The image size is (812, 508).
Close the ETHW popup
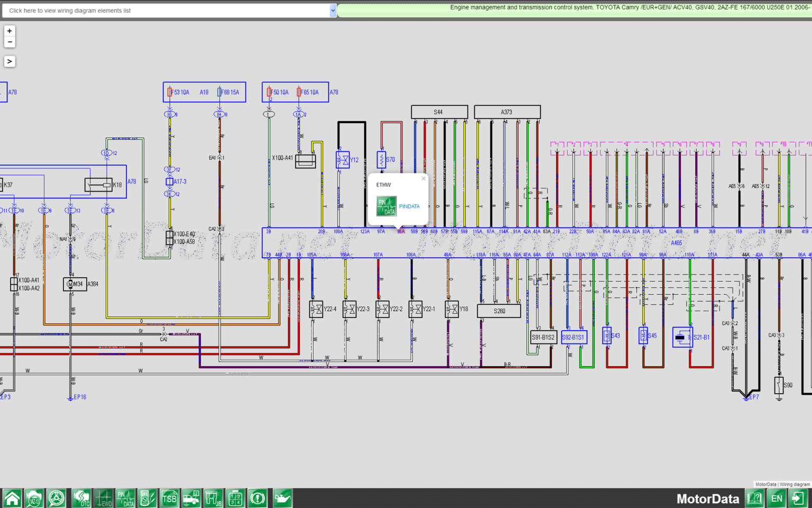(x=423, y=178)
